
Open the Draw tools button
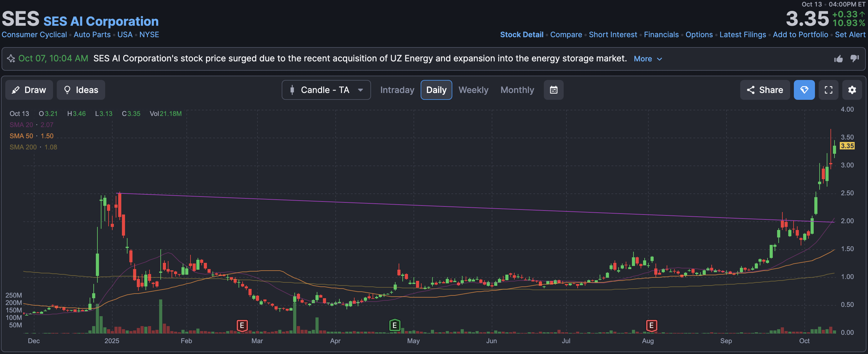(29, 90)
